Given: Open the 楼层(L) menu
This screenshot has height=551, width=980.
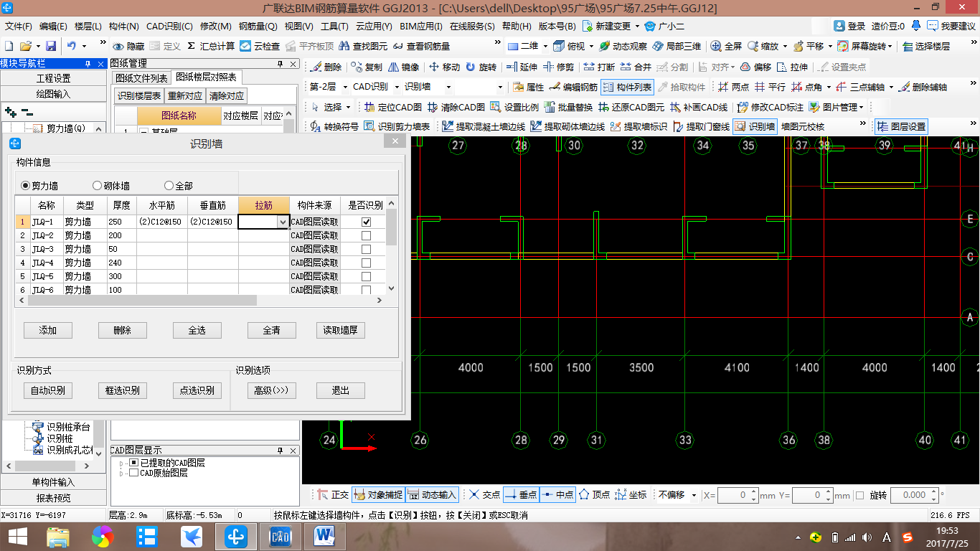Looking at the screenshot, I should coord(88,26).
